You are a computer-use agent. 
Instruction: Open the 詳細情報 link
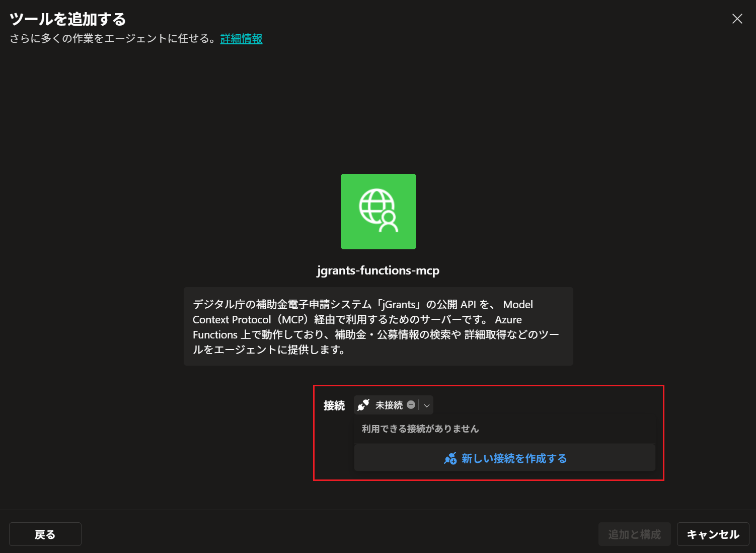point(241,39)
